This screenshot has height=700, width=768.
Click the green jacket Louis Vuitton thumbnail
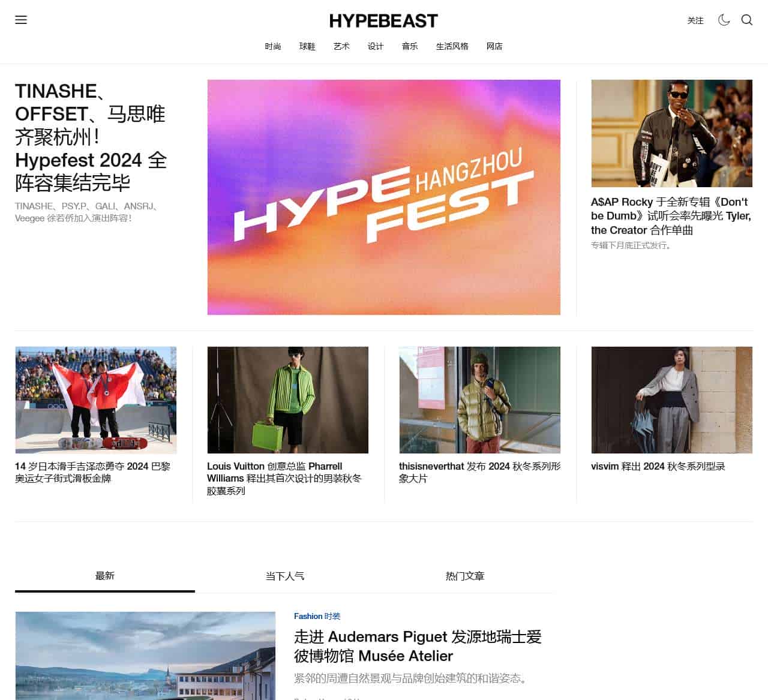(x=288, y=399)
